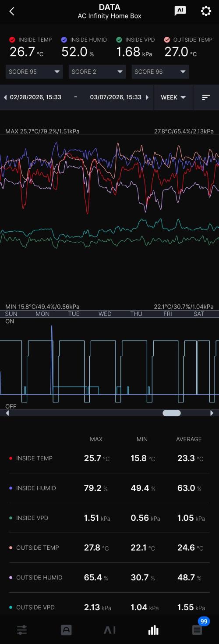Image resolution: width=219 pixels, height=644 pixels.
Task: Click the scrollbar left arrow
Action: [x=7, y=413]
